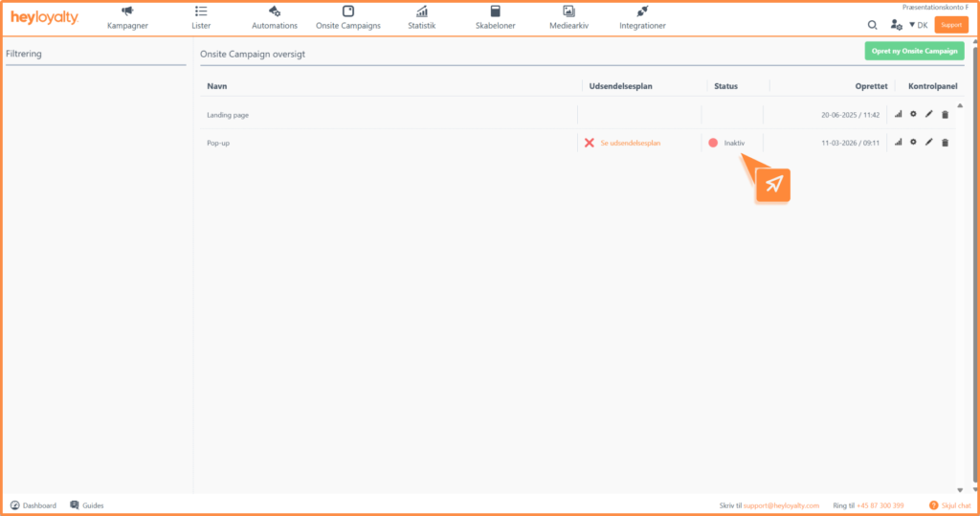Viewport: 980px width, 516px height.
Task: Edit the Pop-up campaign with pencil icon
Action: point(928,143)
